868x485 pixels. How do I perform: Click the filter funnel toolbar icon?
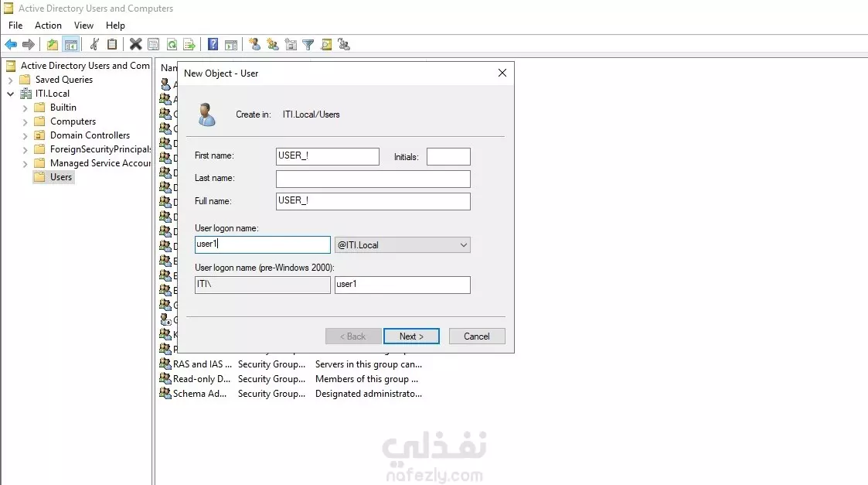(308, 44)
